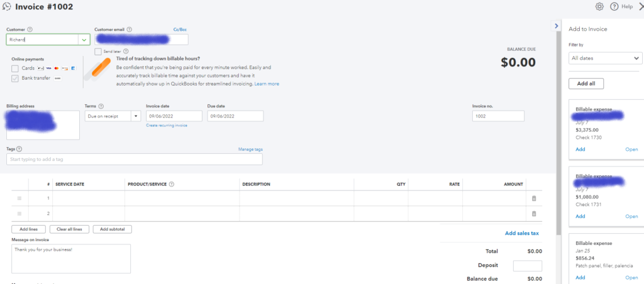Delete line 1 with trash icon
Viewport: 644px width, 284px height.
pyautogui.click(x=534, y=199)
